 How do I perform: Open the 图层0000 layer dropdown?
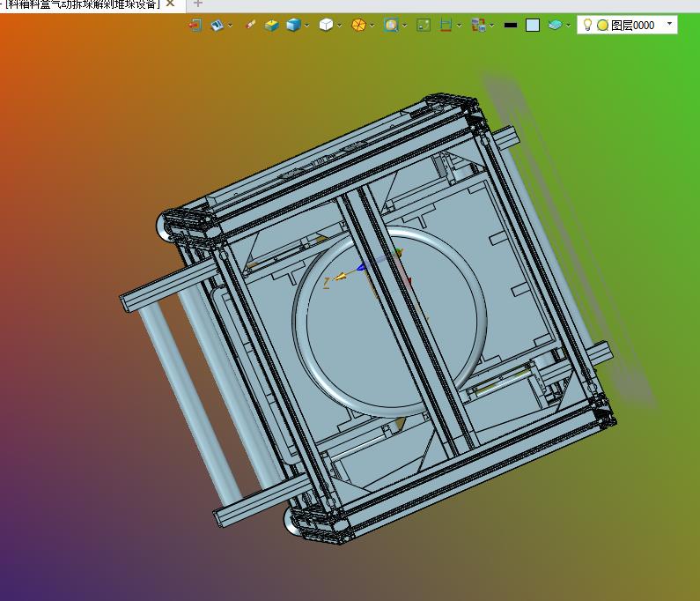[670, 24]
